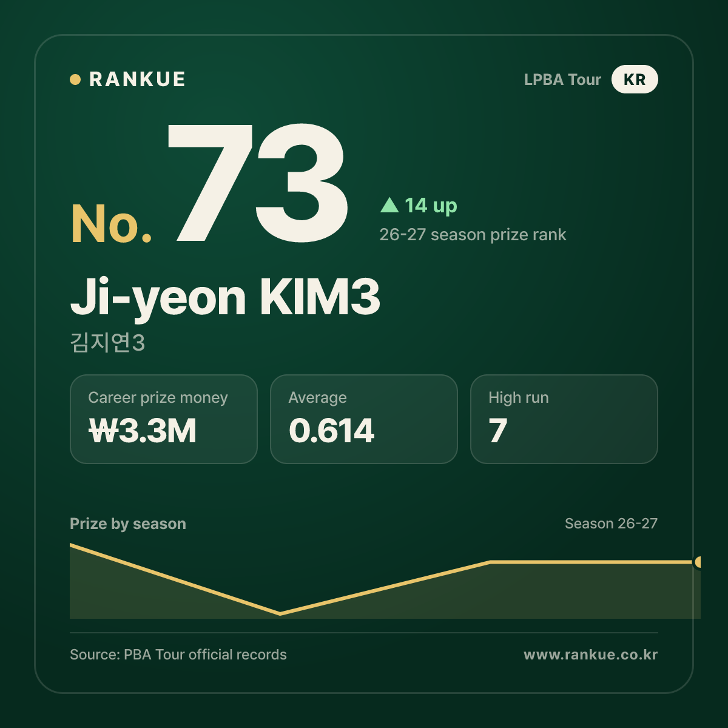Screen dimensions: 728x728
Task: Click the "Prize by season" heading
Action: point(128,524)
